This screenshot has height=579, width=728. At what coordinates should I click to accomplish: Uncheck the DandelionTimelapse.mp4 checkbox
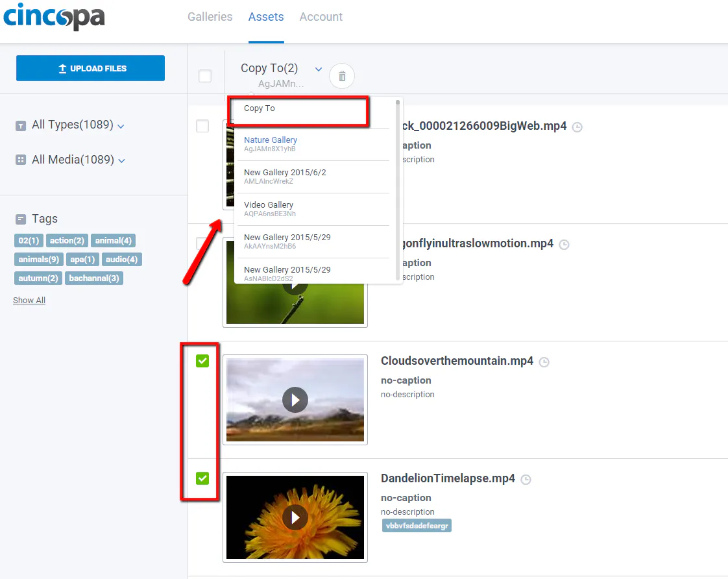click(x=202, y=478)
